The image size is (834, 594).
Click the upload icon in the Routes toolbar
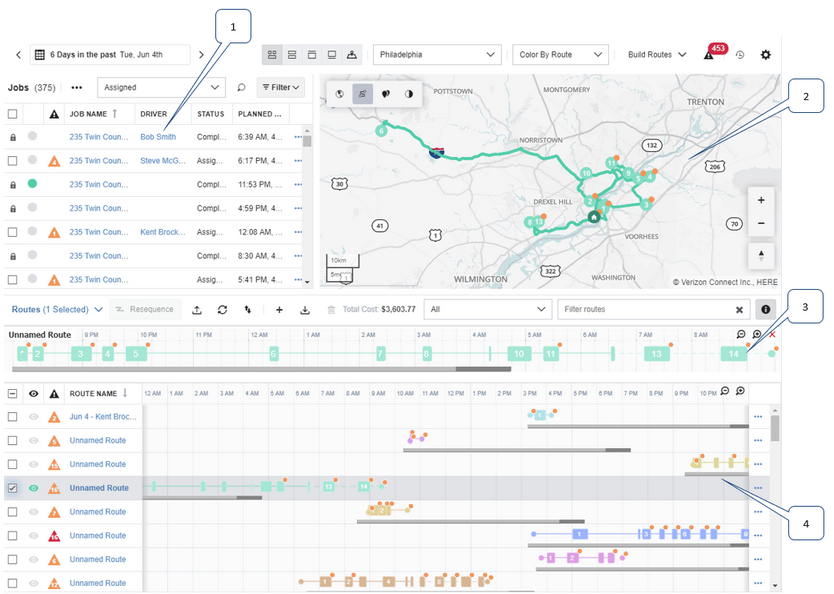[196, 311]
